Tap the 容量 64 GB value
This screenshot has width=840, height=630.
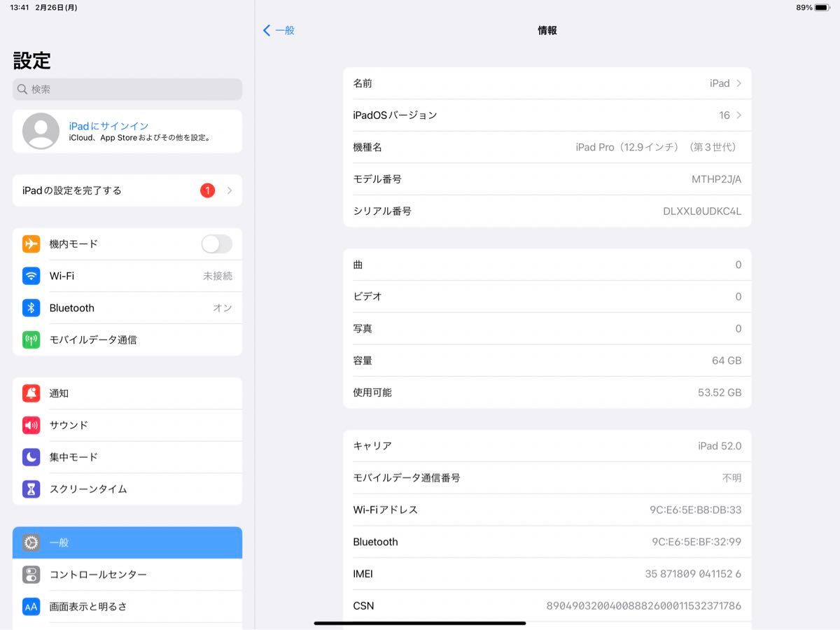(x=727, y=360)
